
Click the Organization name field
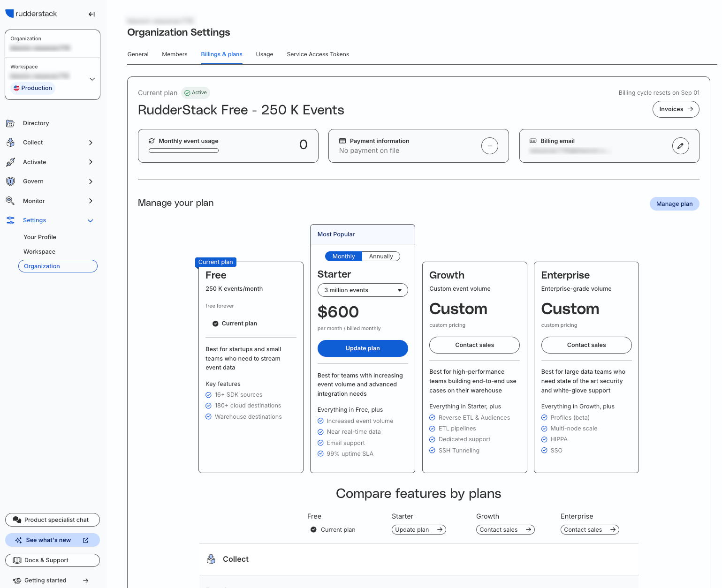(53, 44)
